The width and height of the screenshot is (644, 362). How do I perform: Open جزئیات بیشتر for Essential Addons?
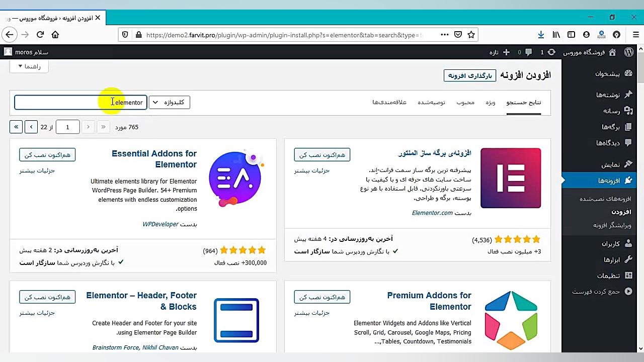[37, 171]
